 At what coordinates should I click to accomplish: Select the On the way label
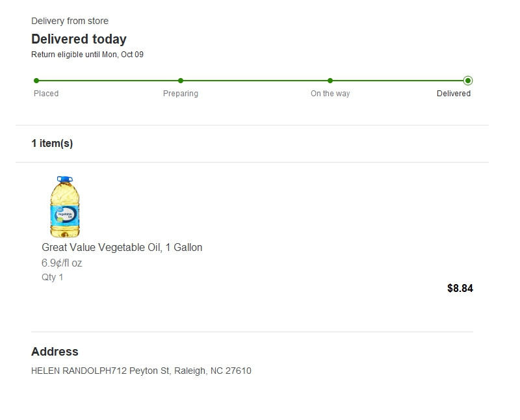pyautogui.click(x=330, y=94)
